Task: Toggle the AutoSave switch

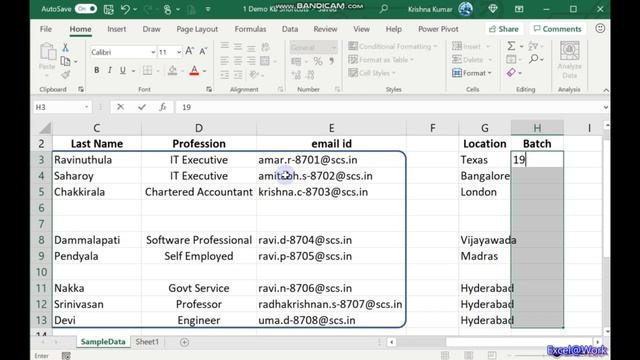Action: [x=86, y=9]
